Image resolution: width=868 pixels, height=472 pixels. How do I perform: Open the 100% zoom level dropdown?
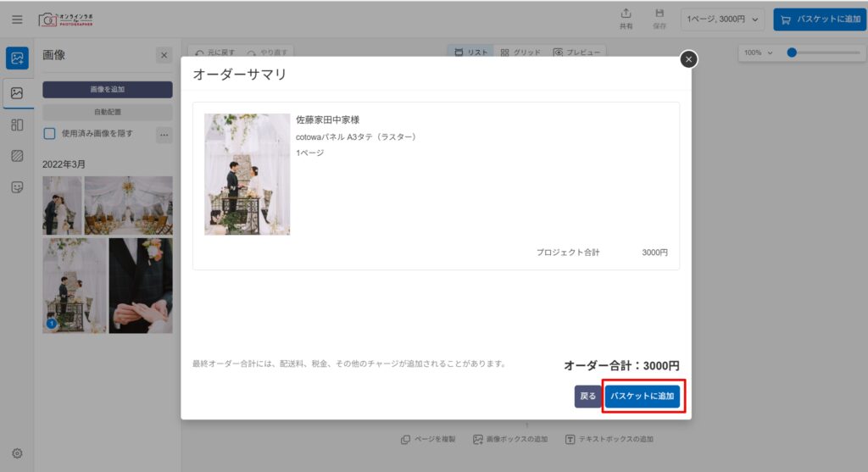(x=759, y=53)
